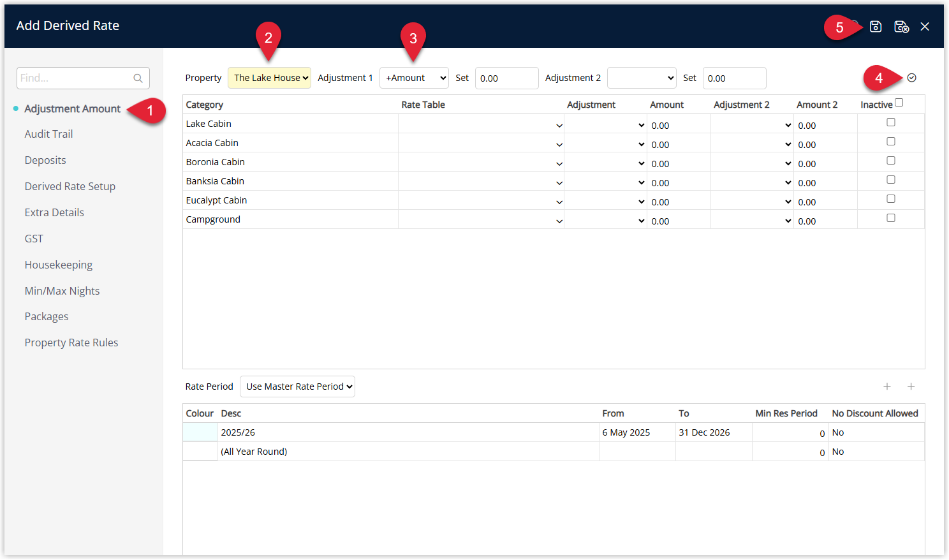Click the Save and Exit icon
The width and height of the screenshot is (949, 560).
[x=901, y=26]
